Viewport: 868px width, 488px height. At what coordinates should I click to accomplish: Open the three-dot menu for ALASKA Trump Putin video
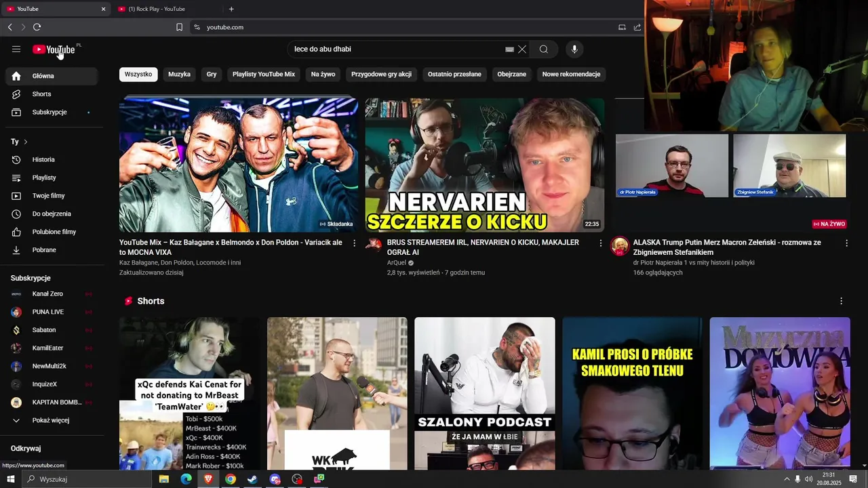click(x=846, y=243)
